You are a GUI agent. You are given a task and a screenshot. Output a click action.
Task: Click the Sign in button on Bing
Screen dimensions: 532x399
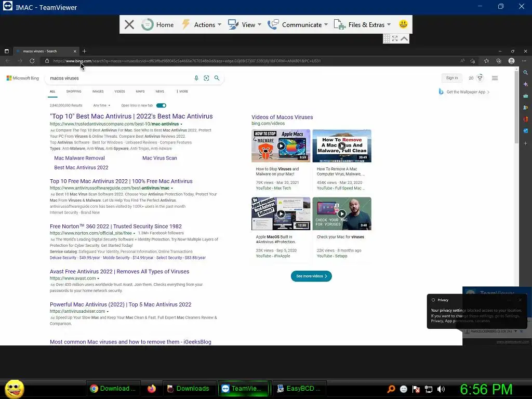coord(451,78)
